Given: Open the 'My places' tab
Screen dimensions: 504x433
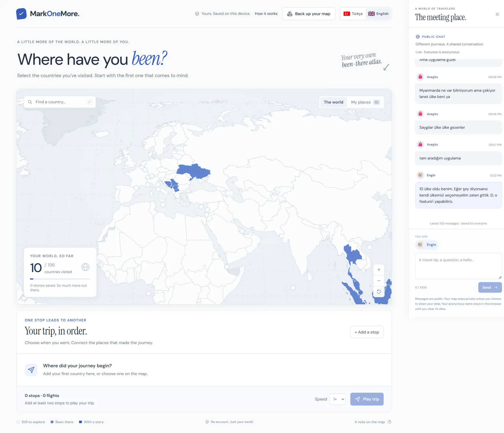Looking at the screenshot, I should [365, 102].
